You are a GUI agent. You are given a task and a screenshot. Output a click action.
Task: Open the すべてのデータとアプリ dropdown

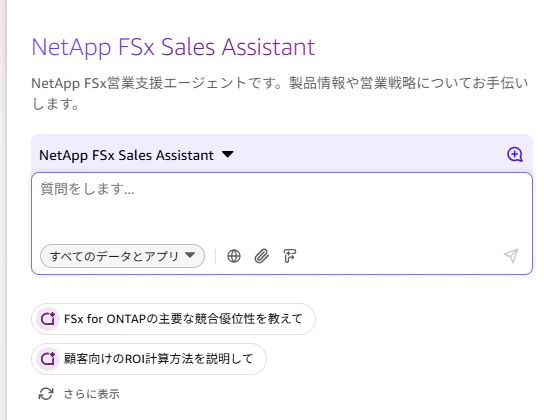click(x=122, y=256)
